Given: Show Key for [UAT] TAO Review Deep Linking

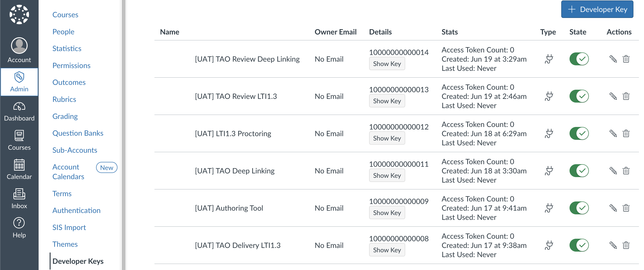Looking at the screenshot, I should 387,63.
